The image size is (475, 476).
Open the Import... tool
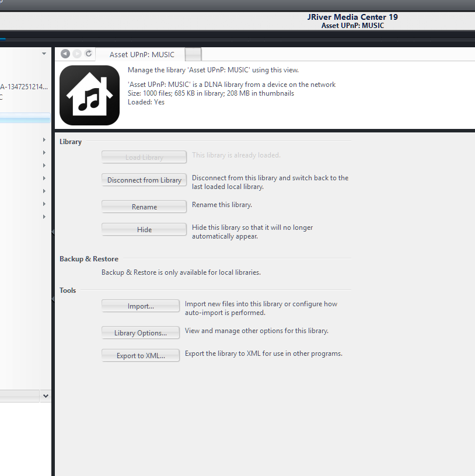tap(141, 306)
